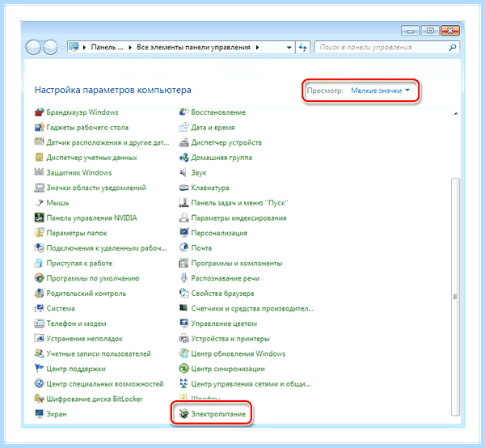
Task: Open Счетчики и средства производительности link
Action: (x=252, y=308)
